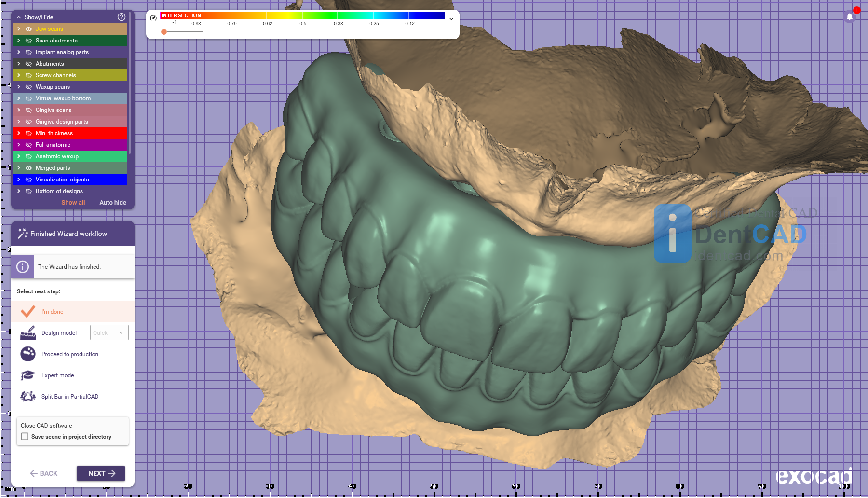This screenshot has width=868, height=498.
Task: Click the Split Bar in PartialCAD icon
Action: pos(28,397)
